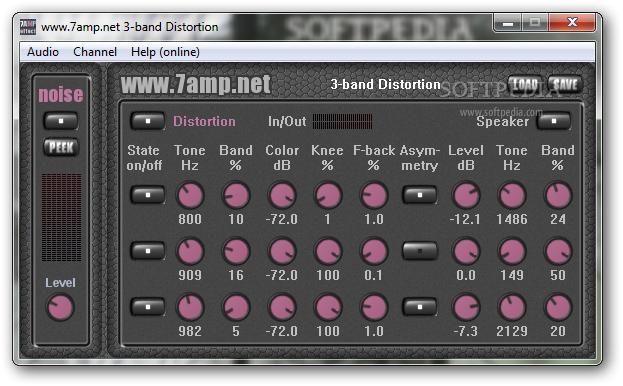Click the Level knob set to 0.0
The height and width of the screenshot is (386, 623).
coord(466,251)
